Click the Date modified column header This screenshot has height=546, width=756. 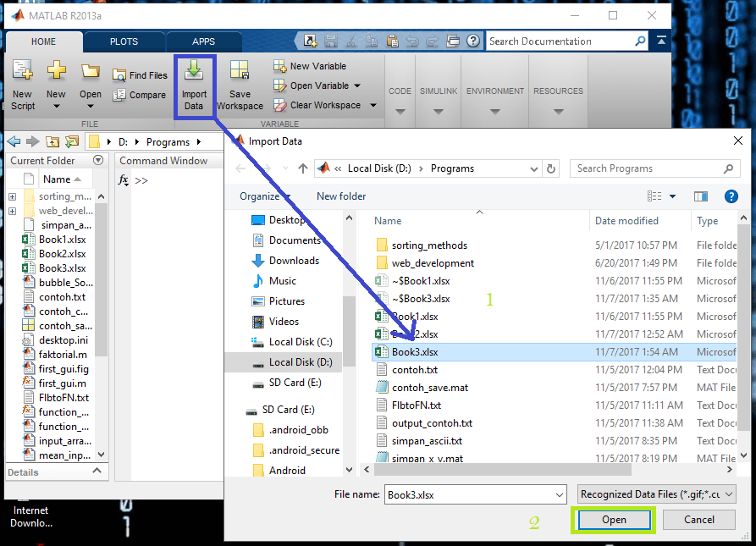pyautogui.click(x=626, y=221)
